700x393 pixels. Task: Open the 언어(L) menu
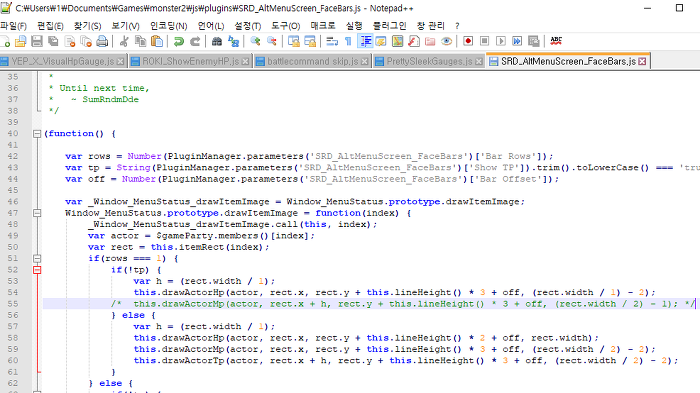pos(211,26)
